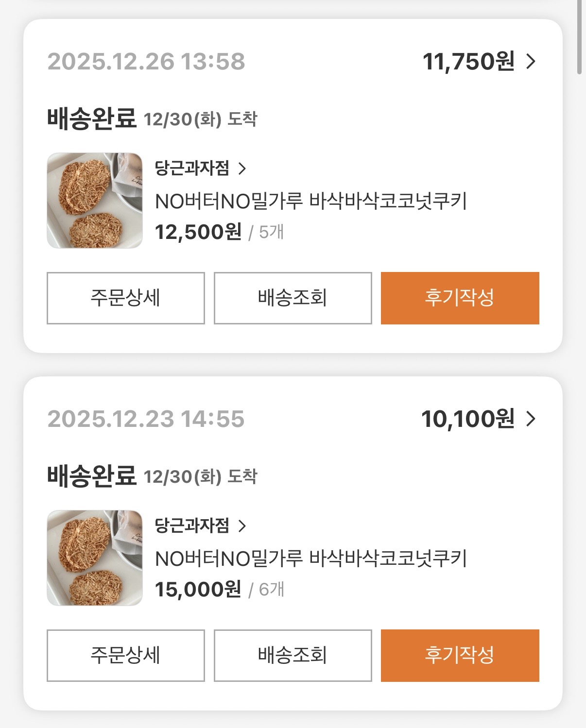This screenshot has width=586, height=728.
Task: Click the 배송완료 status on the 12.26 order
Action: [x=91, y=119]
